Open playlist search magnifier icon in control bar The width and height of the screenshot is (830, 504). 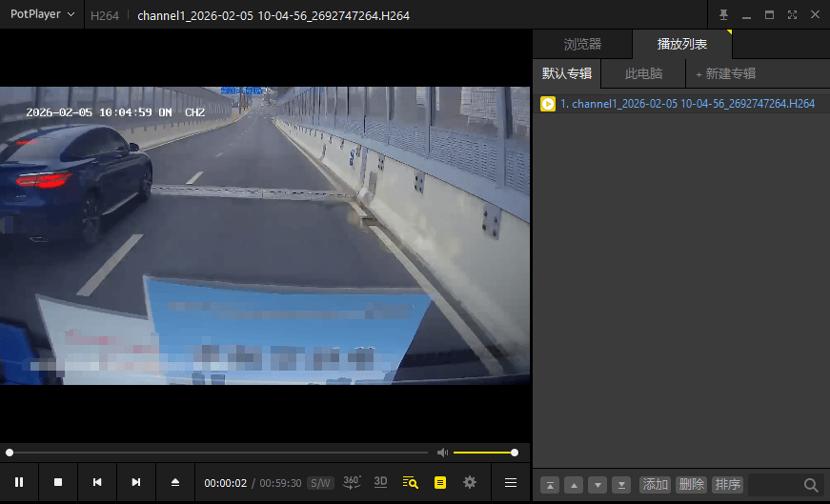[x=411, y=482]
